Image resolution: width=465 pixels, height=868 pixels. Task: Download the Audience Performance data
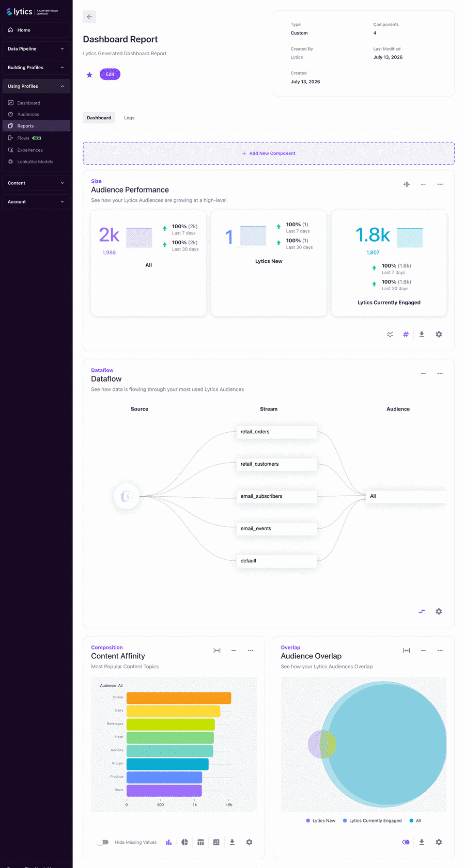pos(422,335)
